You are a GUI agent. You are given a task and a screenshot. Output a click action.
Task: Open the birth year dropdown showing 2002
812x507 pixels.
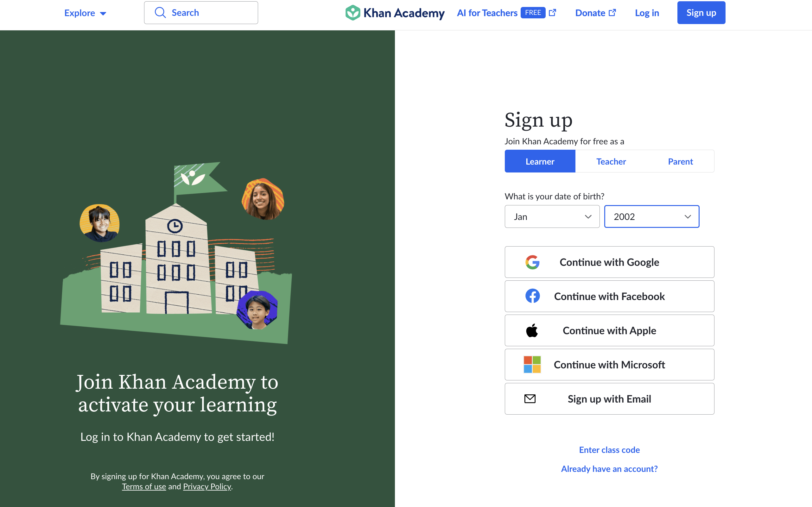coord(652,216)
